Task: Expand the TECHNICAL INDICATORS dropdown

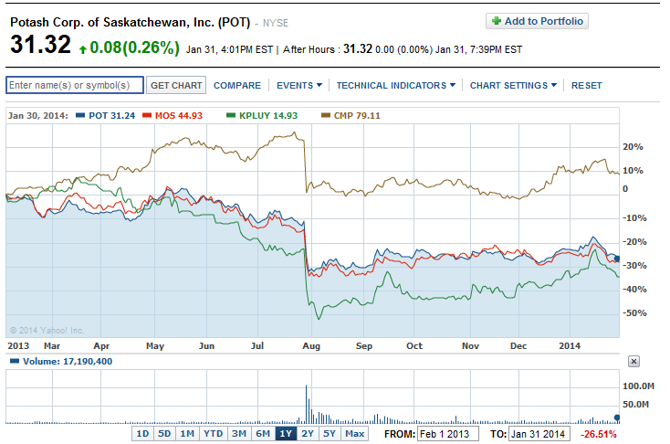Action: coord(396,85)
